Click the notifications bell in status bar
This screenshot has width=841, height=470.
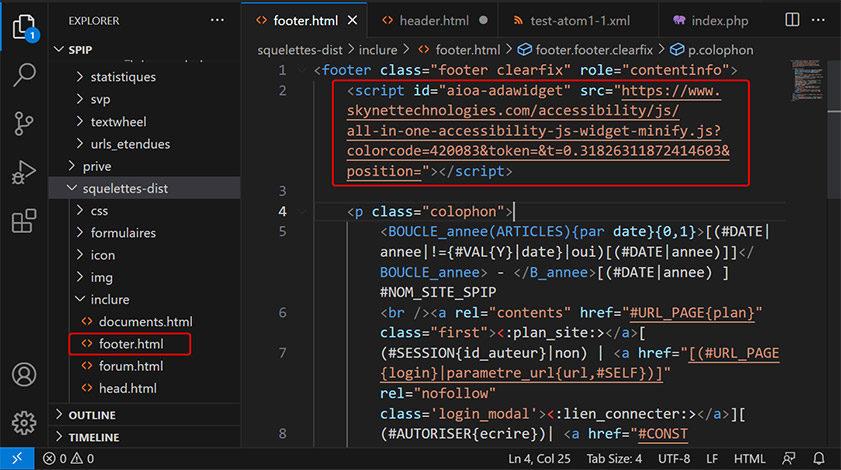click(818, 459)
